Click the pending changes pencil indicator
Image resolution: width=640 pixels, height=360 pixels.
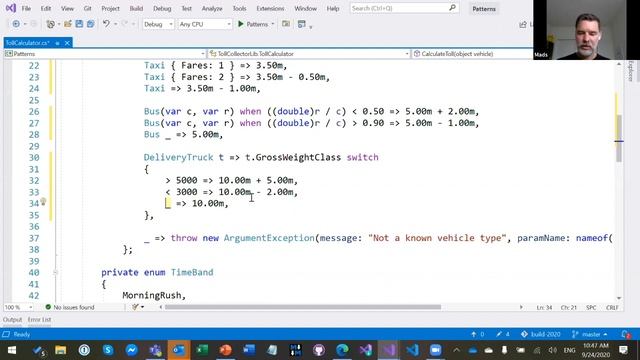click(502, 334)
